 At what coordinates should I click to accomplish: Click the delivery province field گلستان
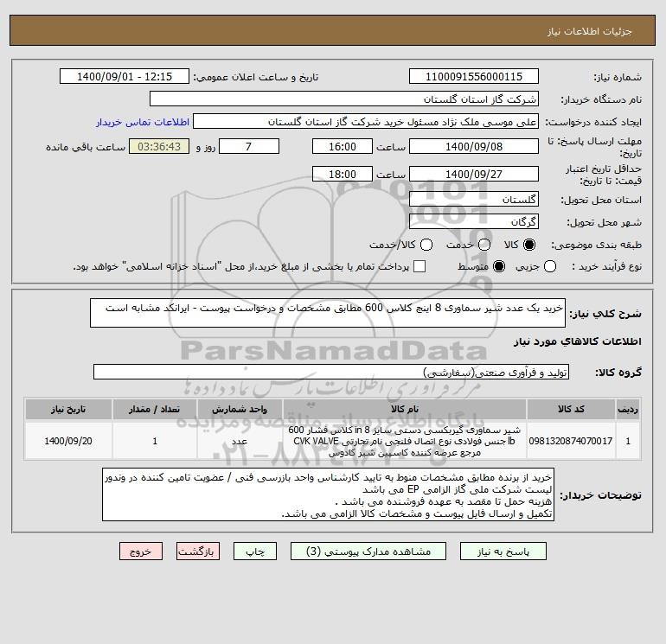point(474,199)
